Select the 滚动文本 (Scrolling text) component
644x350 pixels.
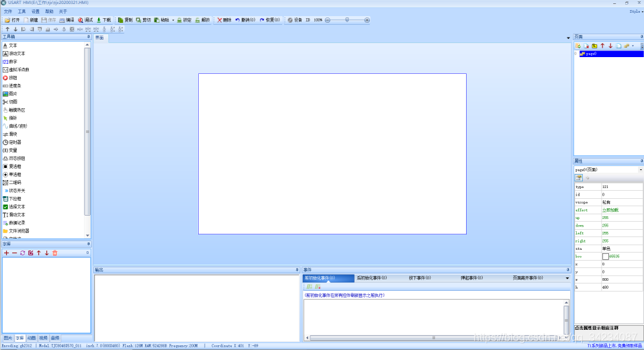point(14,53)
